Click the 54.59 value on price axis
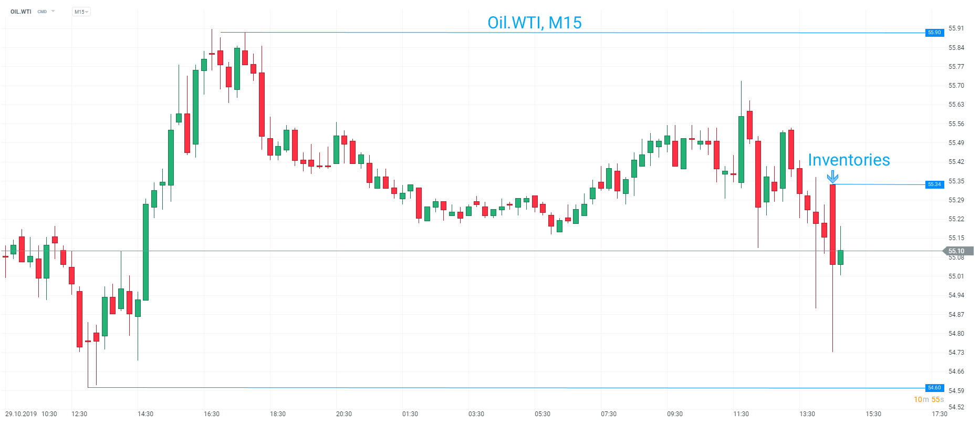Viewport: 980px width, 423px height. coord(956,391)
